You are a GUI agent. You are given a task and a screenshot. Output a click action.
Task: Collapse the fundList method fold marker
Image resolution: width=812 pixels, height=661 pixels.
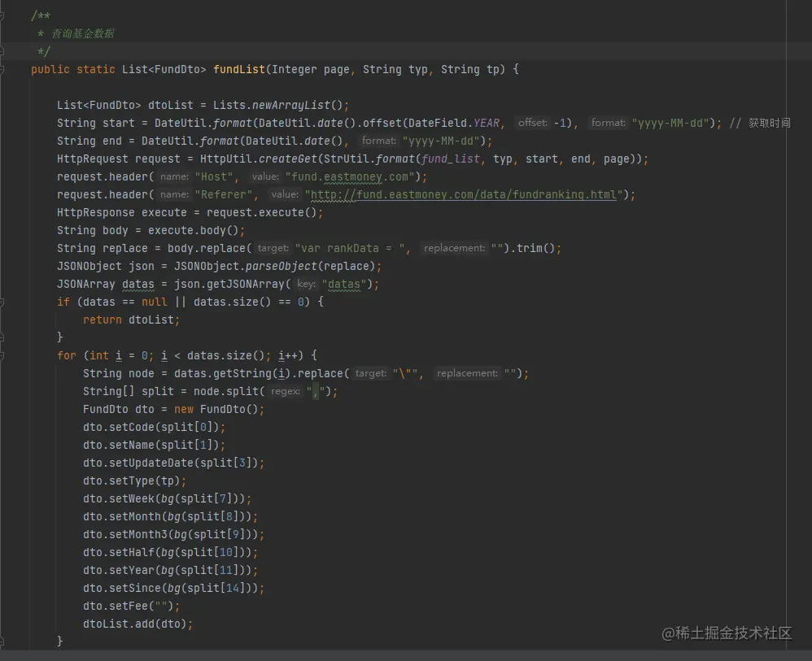(x=2, y=69)
